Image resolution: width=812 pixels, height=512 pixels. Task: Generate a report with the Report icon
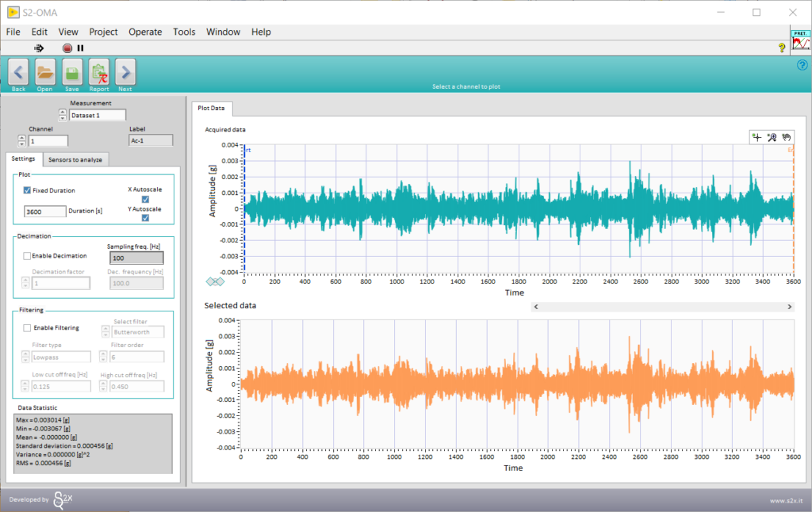click(x=98, y=72)
